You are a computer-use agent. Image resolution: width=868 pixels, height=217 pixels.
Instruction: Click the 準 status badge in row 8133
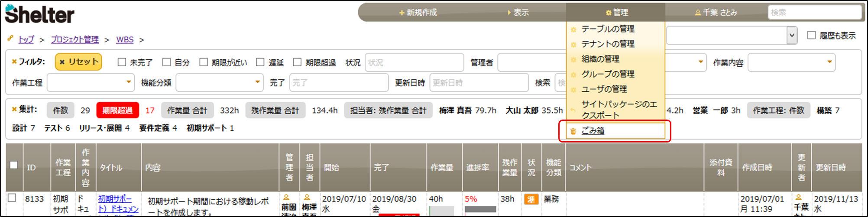(531, 199)
